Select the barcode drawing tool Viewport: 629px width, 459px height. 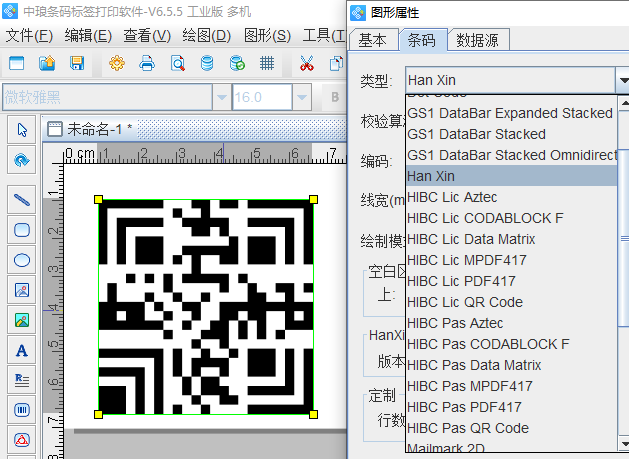[22, 410]
